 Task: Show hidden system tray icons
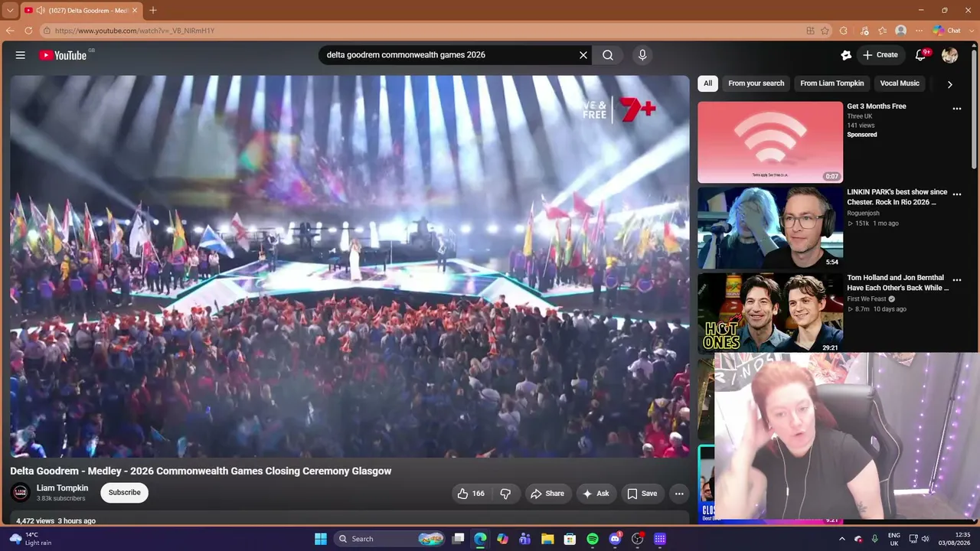pos(842,539)
